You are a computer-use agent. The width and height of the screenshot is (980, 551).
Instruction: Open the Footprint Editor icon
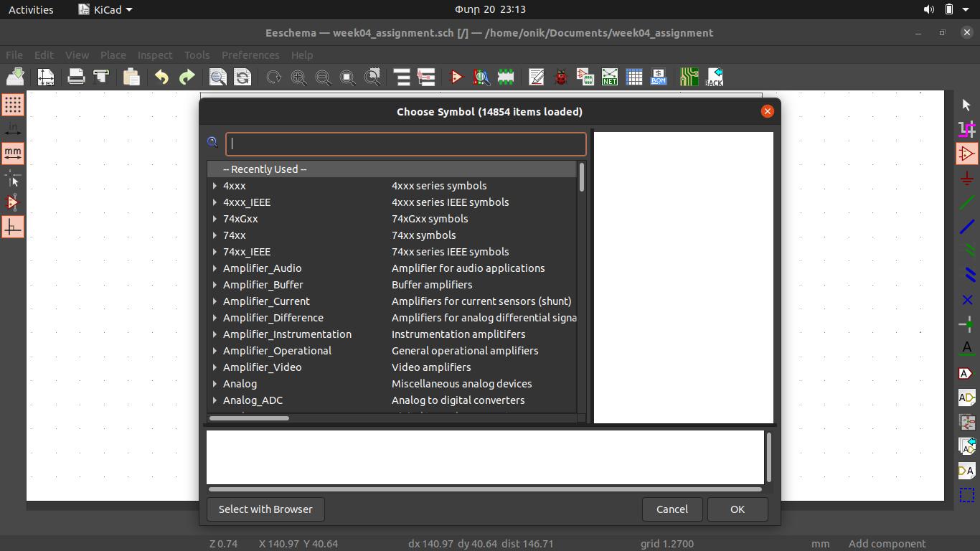tap(506, 77)
